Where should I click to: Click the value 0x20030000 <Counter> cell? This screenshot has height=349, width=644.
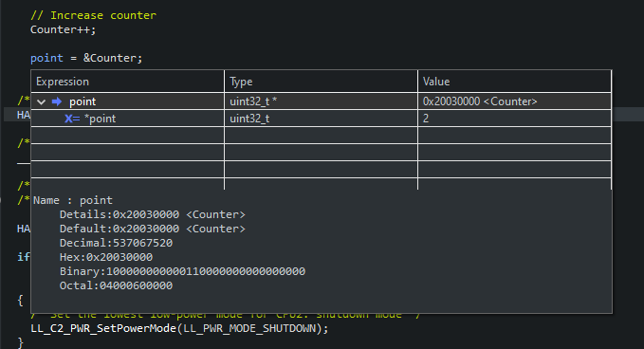[515, 101]
